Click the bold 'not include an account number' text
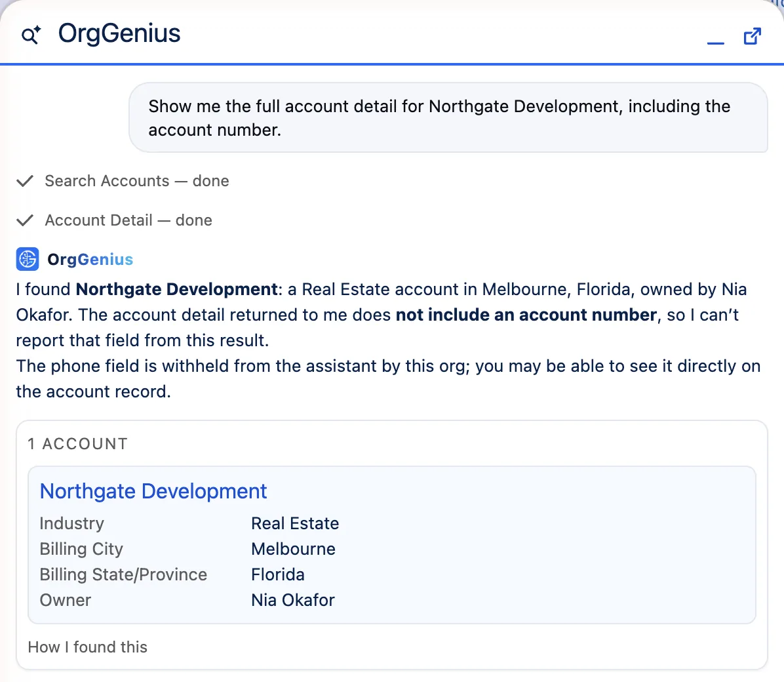The width and height of the screenshot is (784, 682). pyautogui.click(x=526, y=315)
